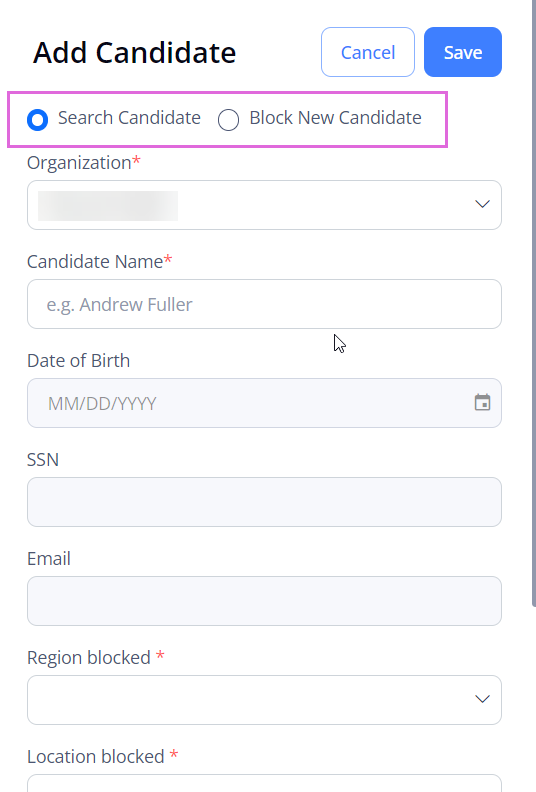Image resolution: width=536 pixels, height=792 pixels.
Task: Save the new candidate
Action: [463, 52]
